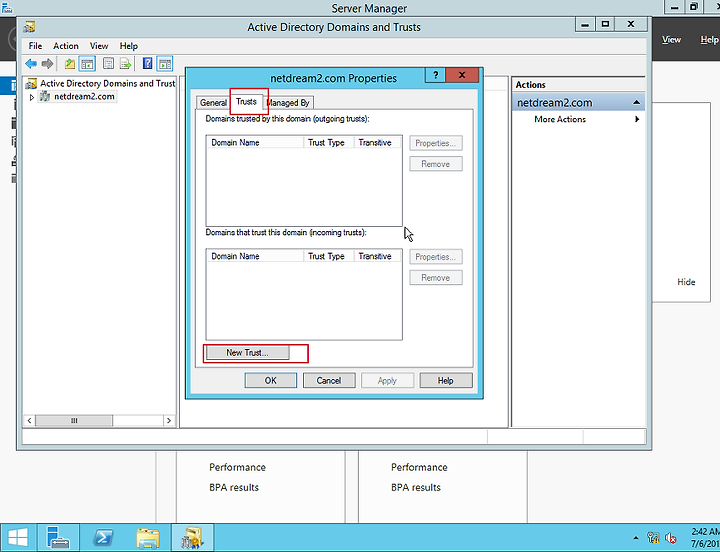Switch to the General tab
Viewport: 720px width, 552px height.
pyautogui.click(x=213, y=102)
